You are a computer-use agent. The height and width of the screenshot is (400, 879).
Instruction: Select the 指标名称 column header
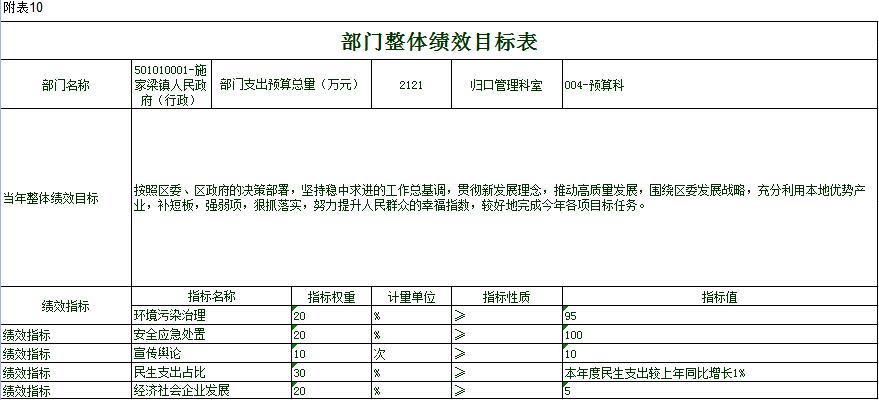[211, 296]
